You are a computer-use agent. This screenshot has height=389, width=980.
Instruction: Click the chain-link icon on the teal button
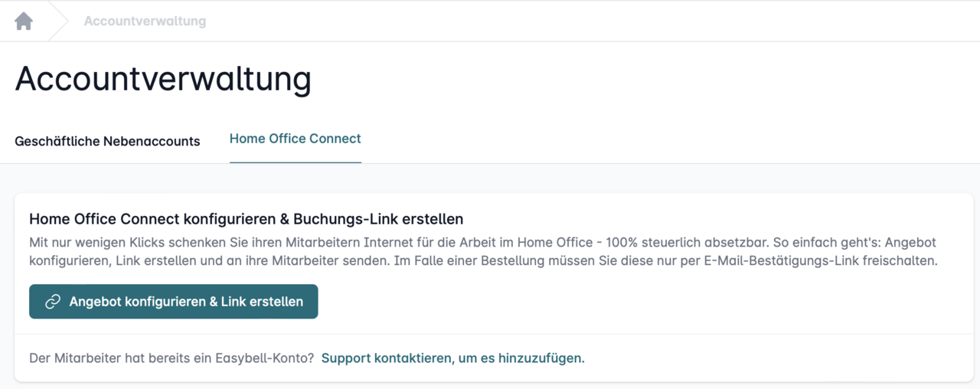[x=53, y=302]
